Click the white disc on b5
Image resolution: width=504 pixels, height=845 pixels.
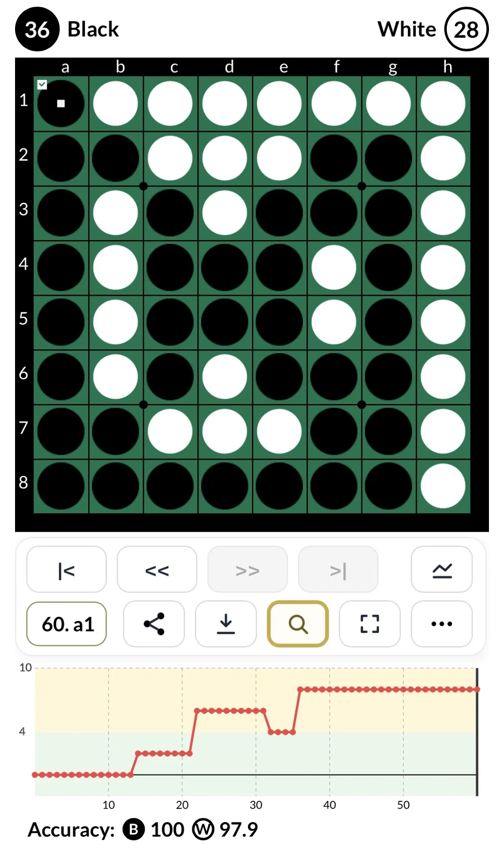pyautogui.click(x=115, y=323)
